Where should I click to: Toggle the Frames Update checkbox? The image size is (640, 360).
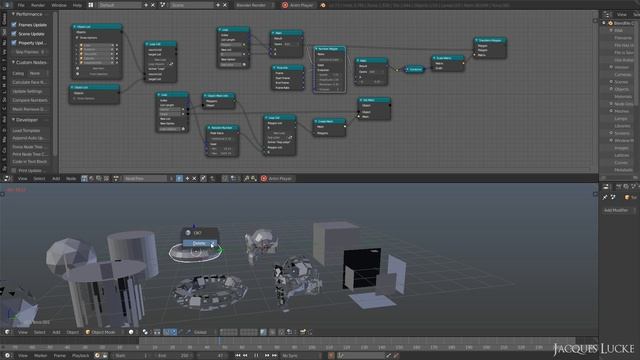14,25
